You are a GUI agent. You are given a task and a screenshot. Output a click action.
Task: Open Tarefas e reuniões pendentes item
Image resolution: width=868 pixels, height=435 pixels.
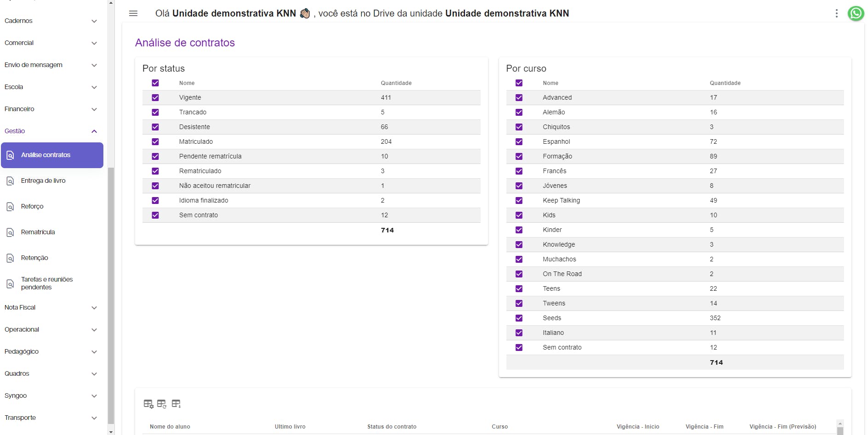pyautogui.click(x=52, y=283)
